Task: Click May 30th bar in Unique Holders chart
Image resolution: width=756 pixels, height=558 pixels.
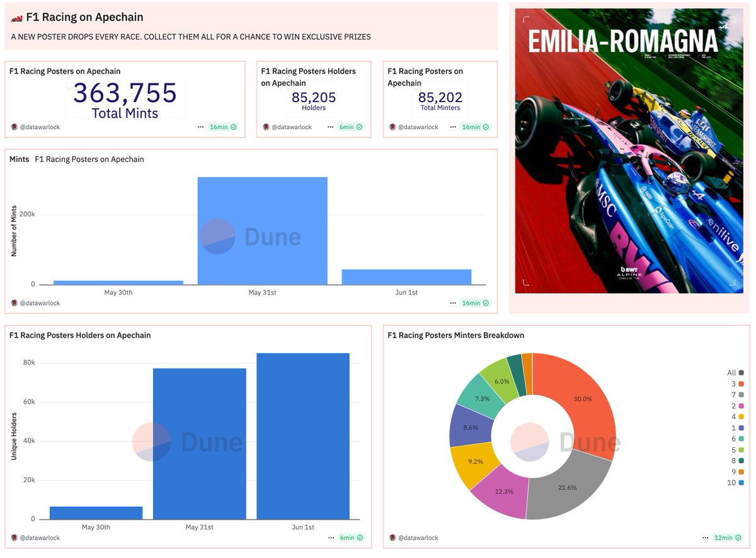Action: (x=96, y=513)
